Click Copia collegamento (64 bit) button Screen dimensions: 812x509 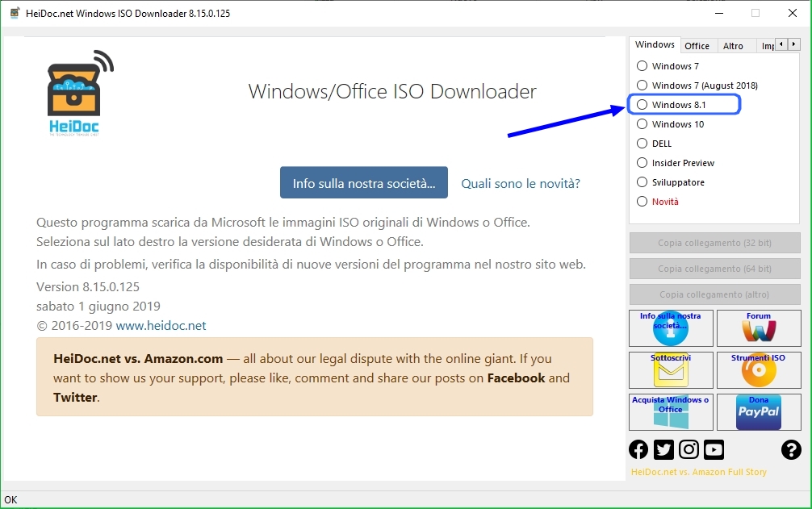(x=714, y=269)
